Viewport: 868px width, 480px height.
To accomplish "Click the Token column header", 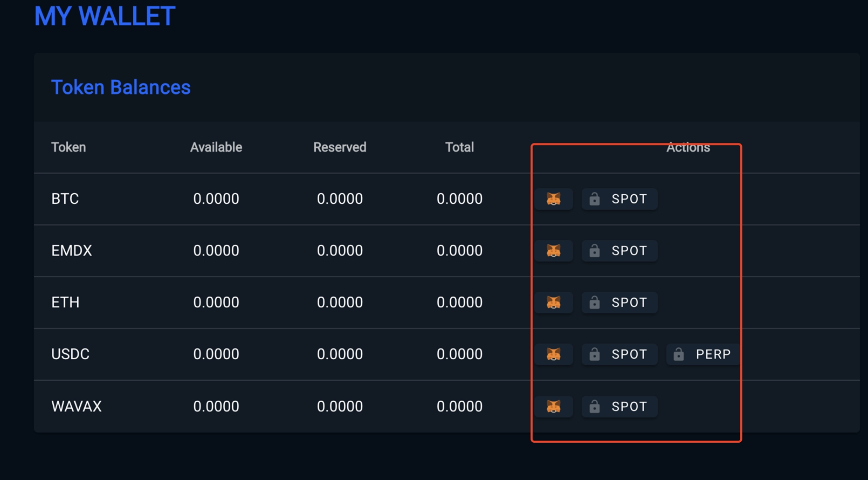I will pyautogui.click(x=68, y=147).
